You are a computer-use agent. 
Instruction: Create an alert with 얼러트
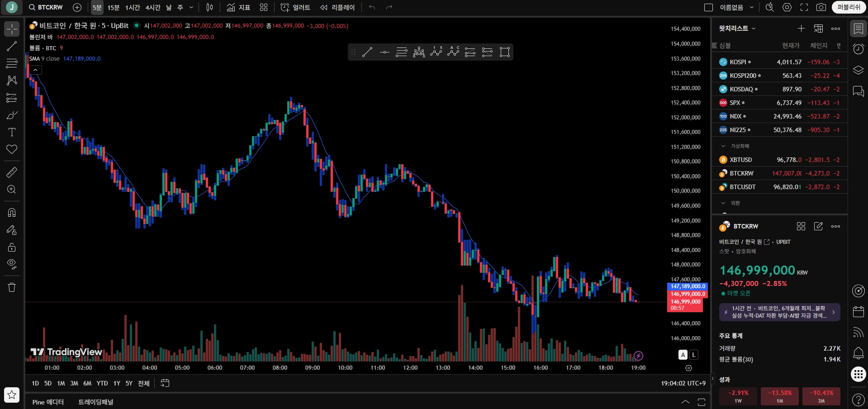295,7
